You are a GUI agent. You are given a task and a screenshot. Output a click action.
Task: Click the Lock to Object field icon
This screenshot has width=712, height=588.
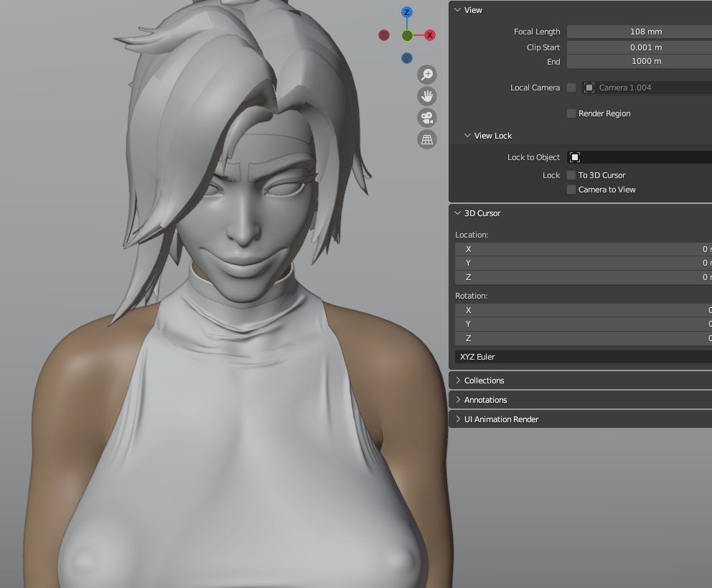[575, 157]
